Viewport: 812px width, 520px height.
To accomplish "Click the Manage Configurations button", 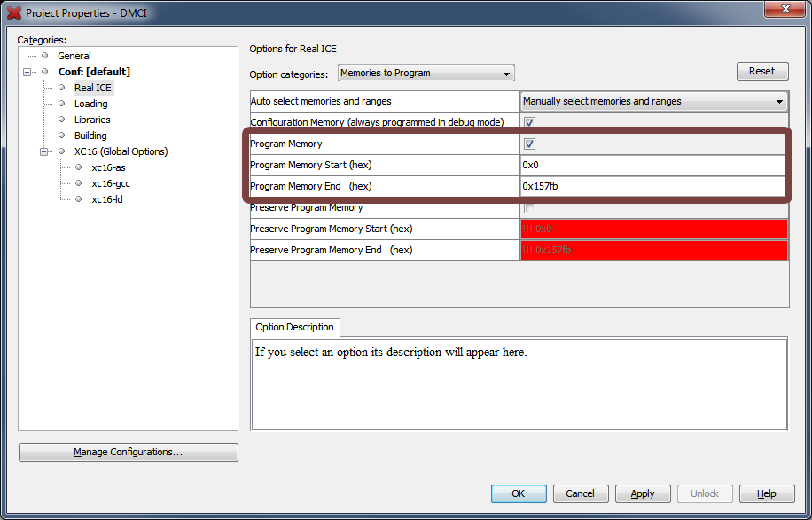I will pos(129,452).
